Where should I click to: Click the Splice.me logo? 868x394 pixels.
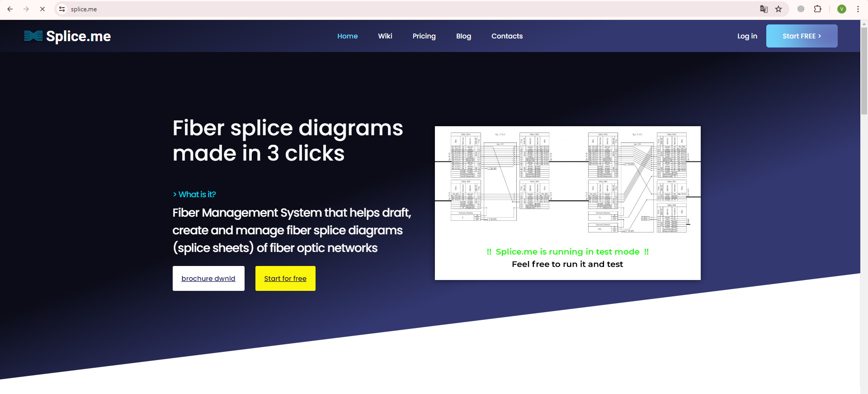[67, 36]
